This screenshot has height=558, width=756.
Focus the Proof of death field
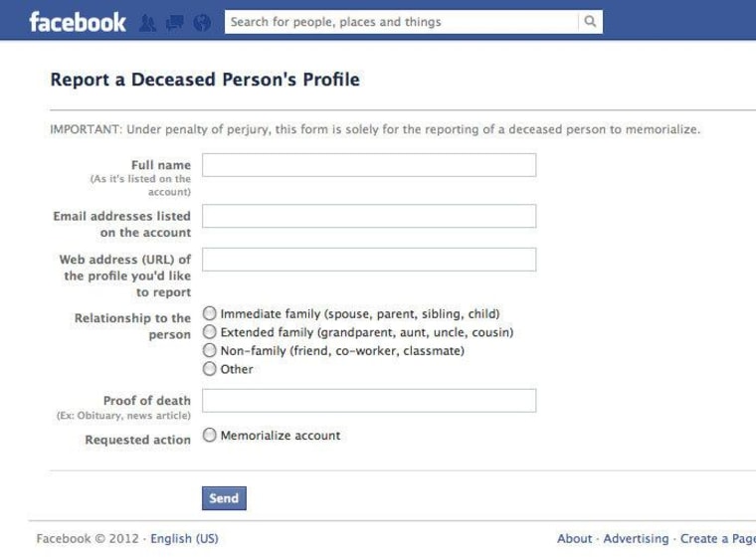(x=369, y=401)
